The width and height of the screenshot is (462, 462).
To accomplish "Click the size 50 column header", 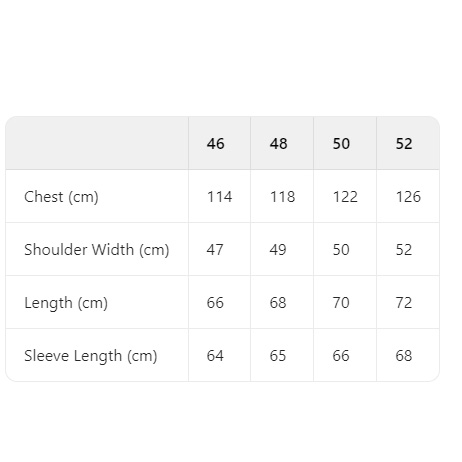I will [341, 144].
